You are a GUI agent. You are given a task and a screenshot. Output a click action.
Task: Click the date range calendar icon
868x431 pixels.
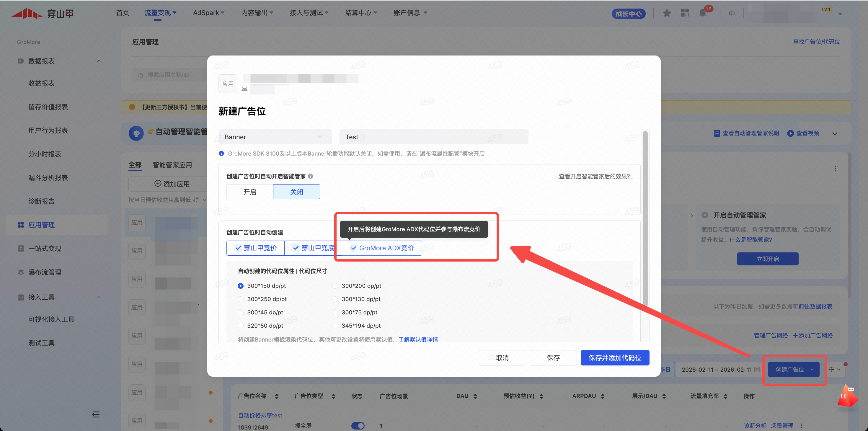coord(757,369)
